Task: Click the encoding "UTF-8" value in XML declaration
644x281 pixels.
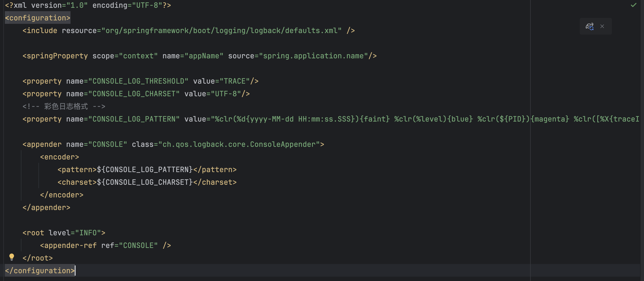Action: (x=147, y=5)
